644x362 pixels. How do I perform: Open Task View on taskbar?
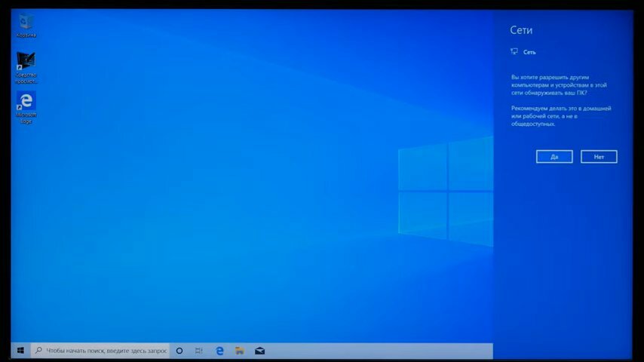tap(199, 351)
